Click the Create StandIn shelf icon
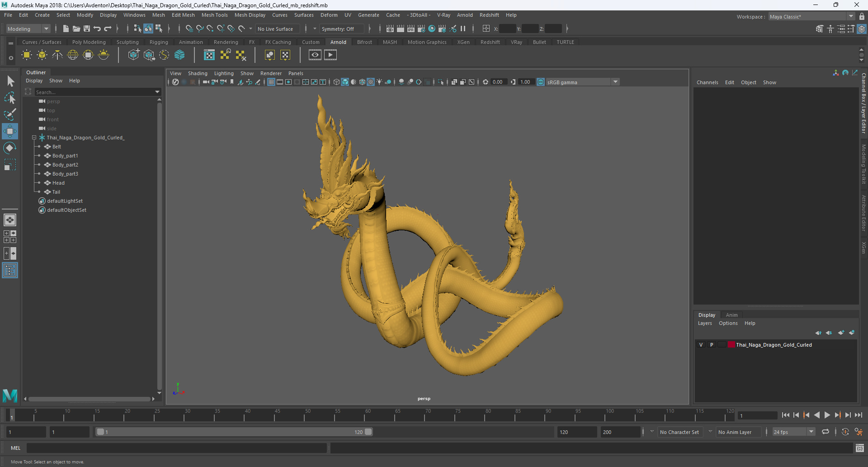The width and height of the screenshot is (868, 467). [x=134, y=55]
